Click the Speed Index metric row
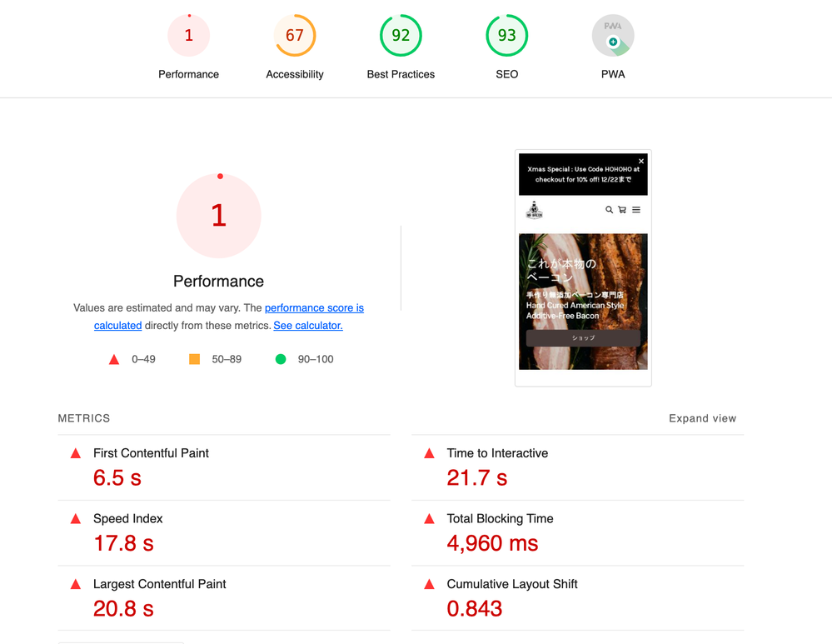This screenshot has height=644, width=832. click(128, 518)
